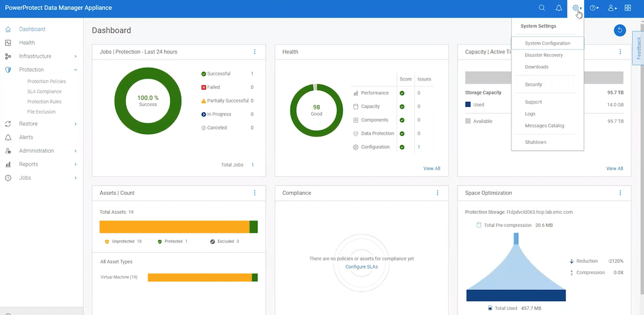Click the Health icon in sidebar
This screenshot has height=315, width=644.
(x=8, y=43)
